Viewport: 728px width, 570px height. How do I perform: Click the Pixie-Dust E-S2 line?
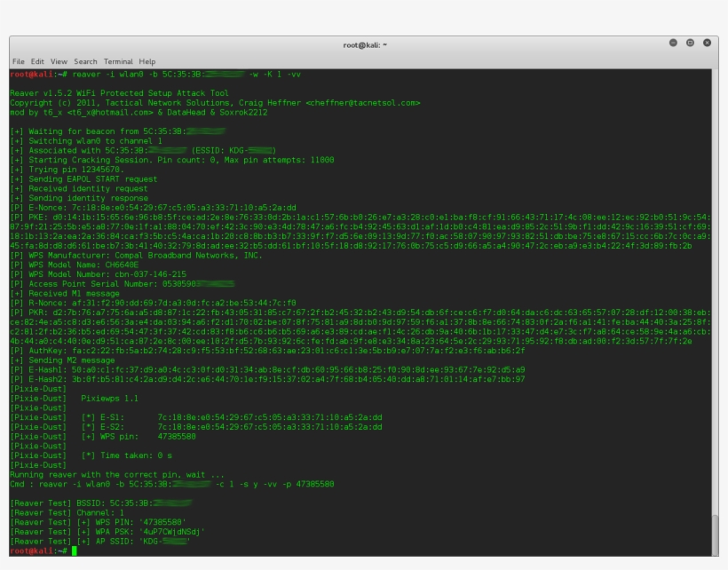tap(196, 427)
